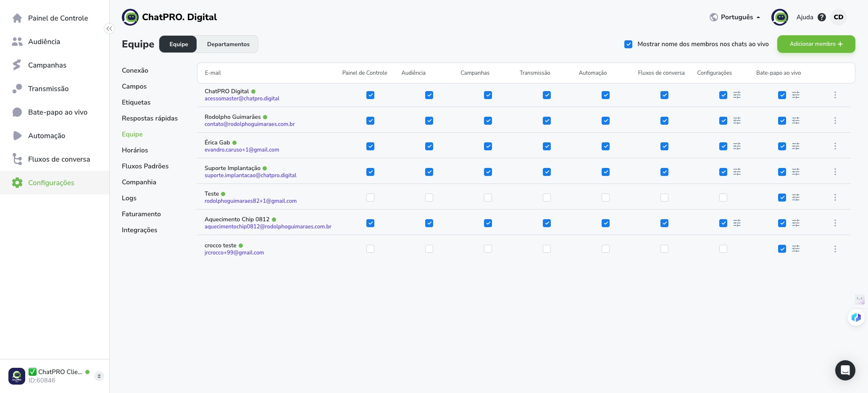This screenshot has height=393, width=868.
Task: Uncheck Painel de Controle for ChatPRO Digital
Action: 370,95
